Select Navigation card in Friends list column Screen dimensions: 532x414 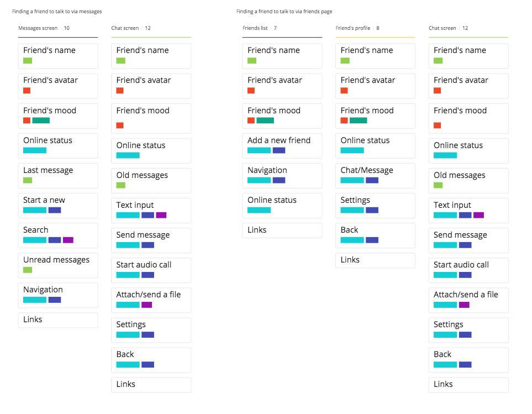(282, 175)
